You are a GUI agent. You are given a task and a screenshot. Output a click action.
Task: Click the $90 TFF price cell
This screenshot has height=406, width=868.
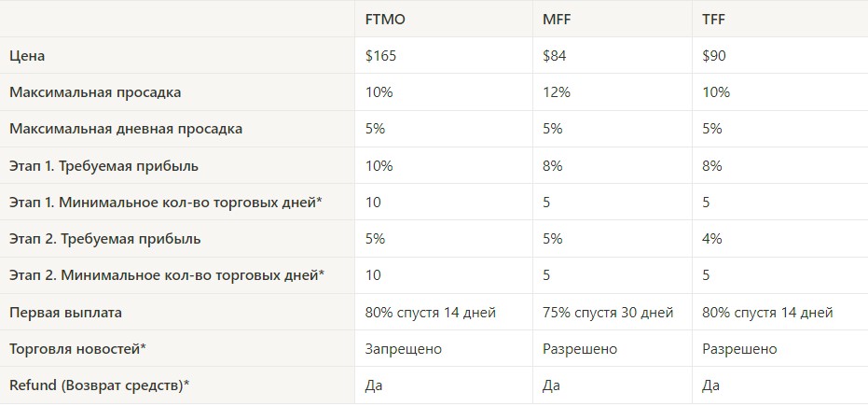(x=714, y=56)
